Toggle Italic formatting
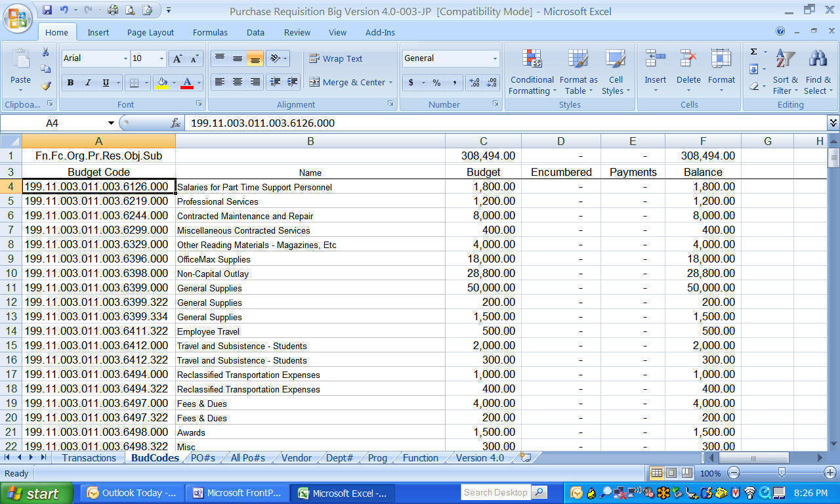 pyautogui.click(x=88, y=83)
